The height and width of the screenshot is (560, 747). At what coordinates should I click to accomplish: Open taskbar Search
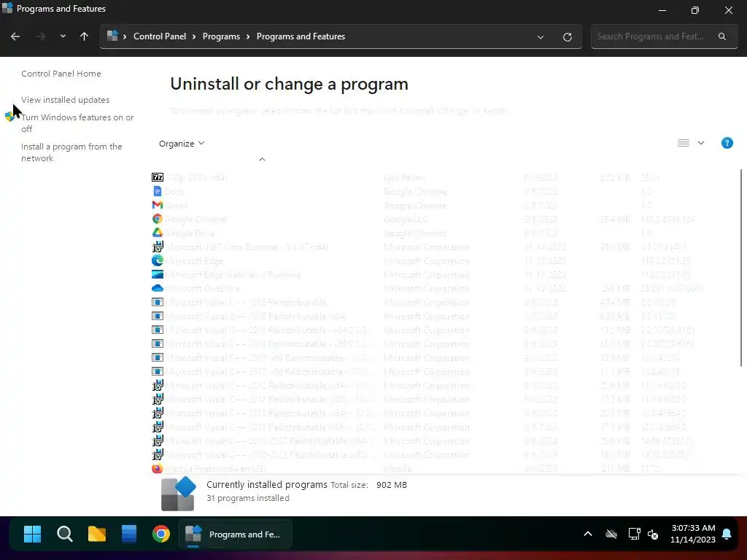click(65, 534)
